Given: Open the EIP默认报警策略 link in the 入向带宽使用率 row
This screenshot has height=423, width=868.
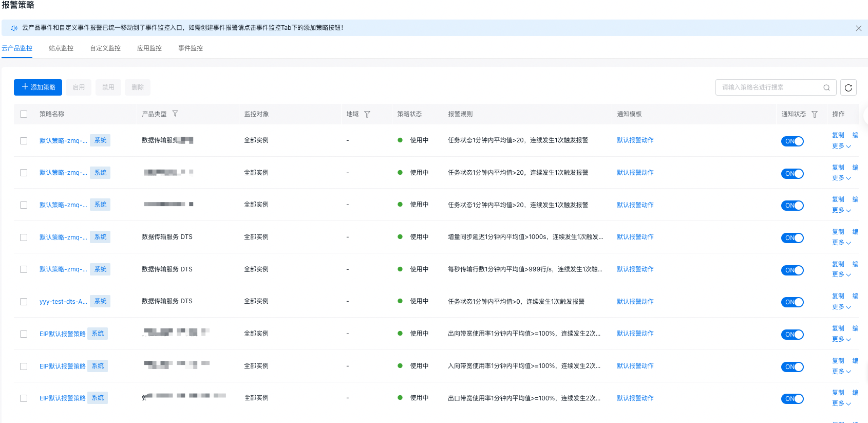Looking at the screenshot, I should point(63,366).
